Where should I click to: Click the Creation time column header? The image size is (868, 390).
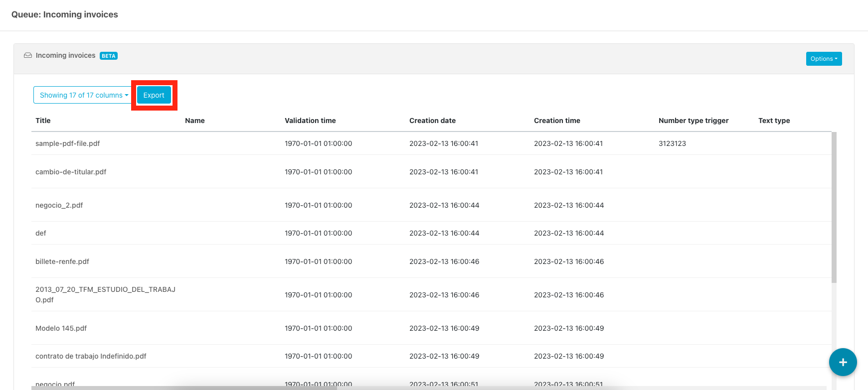tap(557, 121)
